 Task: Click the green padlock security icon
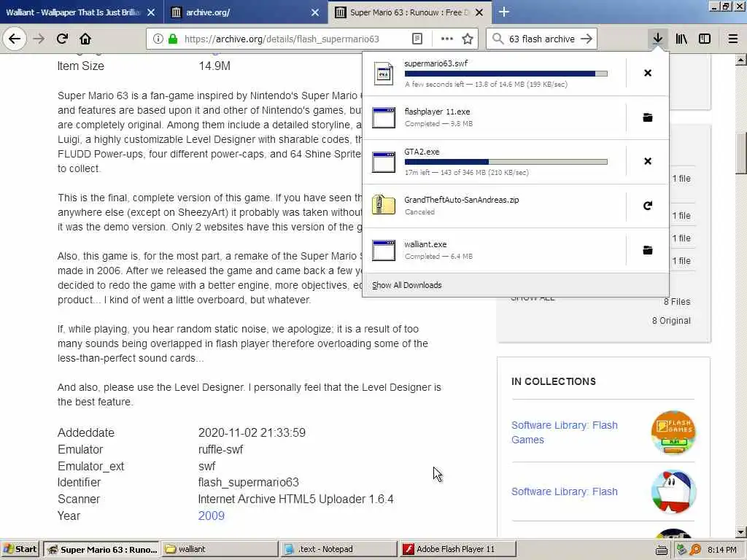(172, 39)
